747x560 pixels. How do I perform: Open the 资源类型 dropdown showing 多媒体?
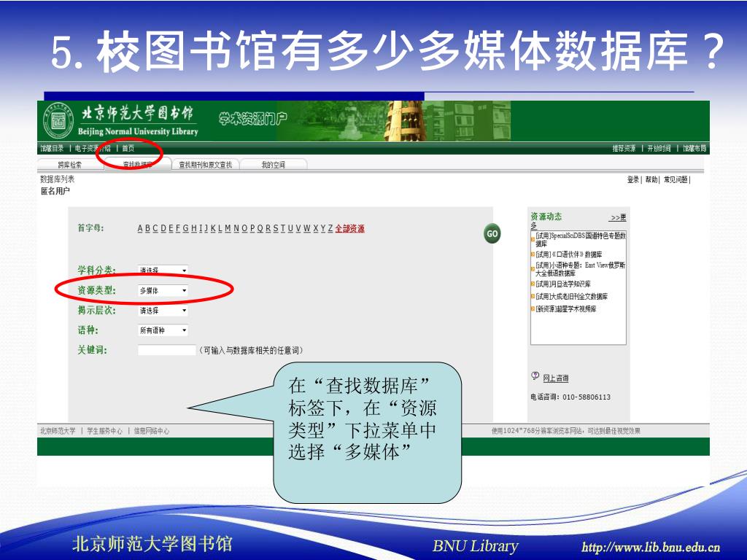click(x=163, y=290)
